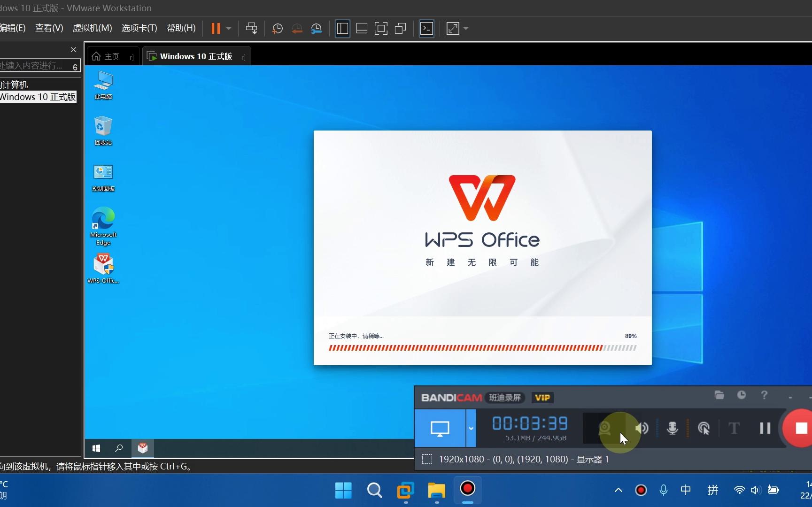Open Bandicam output folder icon
812x507 pixels.
click(719, 395)
